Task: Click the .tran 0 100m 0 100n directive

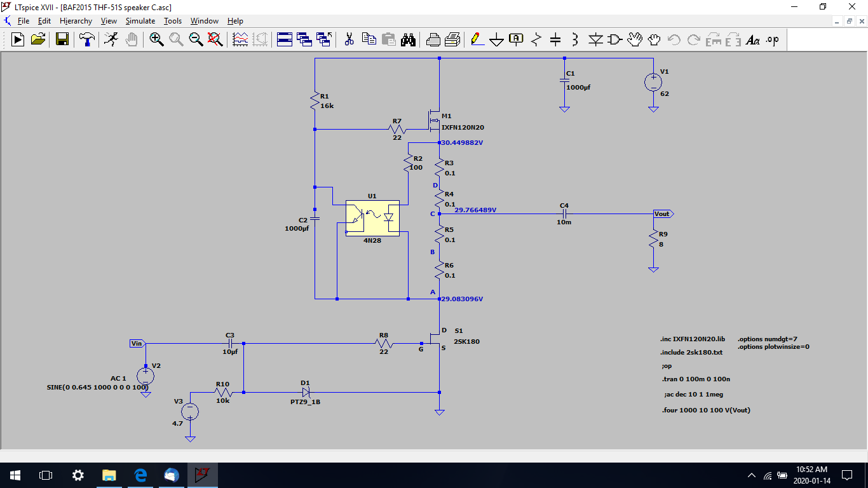Action: (696, 379)
